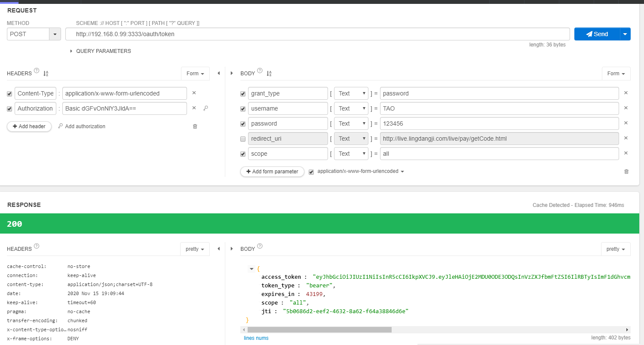
Task: Select the date response header value
Action: 97,293
